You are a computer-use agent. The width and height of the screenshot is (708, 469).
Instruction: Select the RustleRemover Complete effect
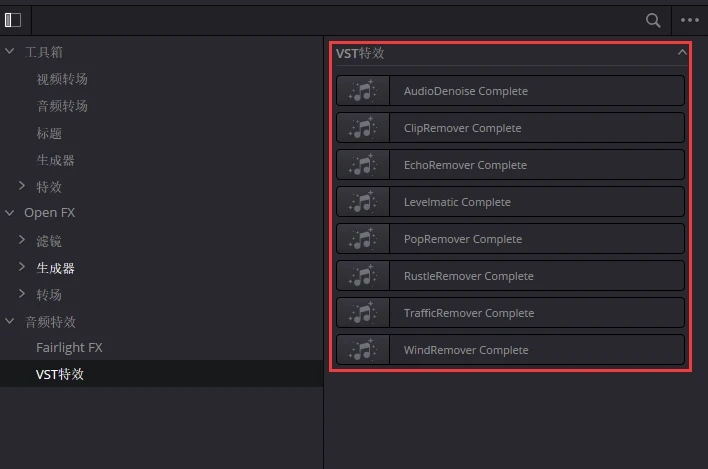point(468,276)
